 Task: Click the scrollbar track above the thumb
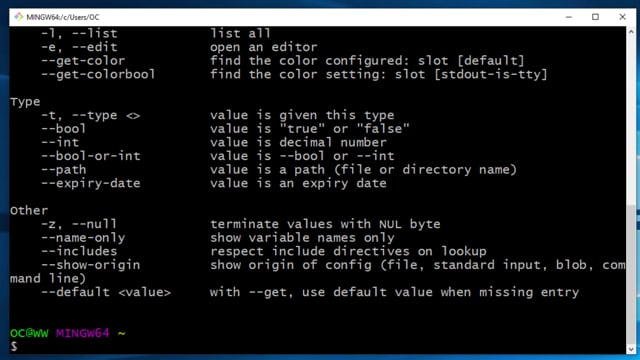coord(631,120)
